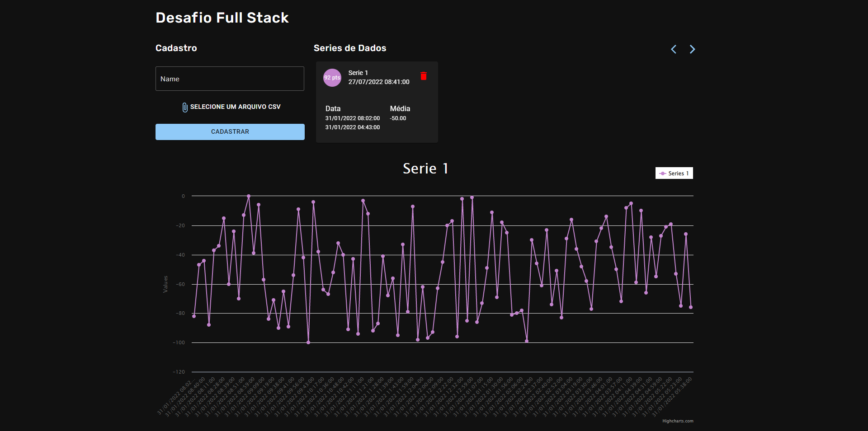Click the Cadastro heading

tap(176, 48)
